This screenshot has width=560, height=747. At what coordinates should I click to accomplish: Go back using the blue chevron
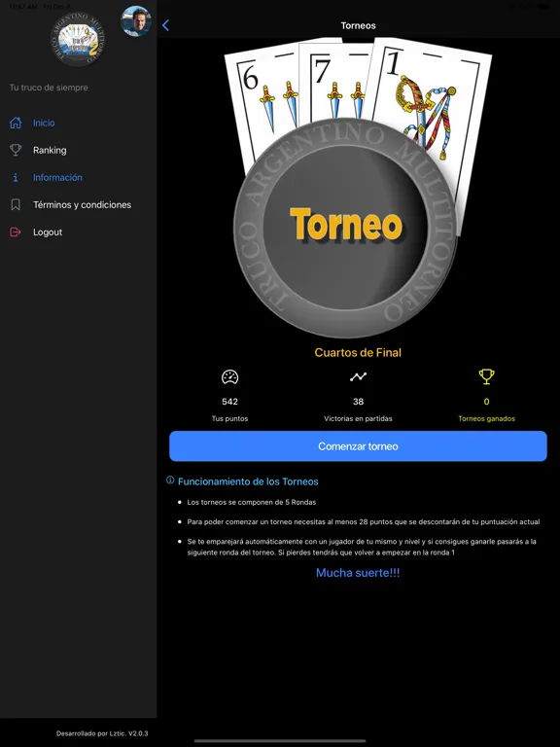(165, 25)
